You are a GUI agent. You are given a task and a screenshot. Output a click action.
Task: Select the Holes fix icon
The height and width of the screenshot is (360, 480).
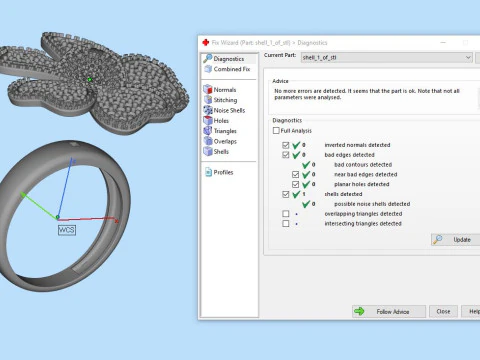pyautogui.click(x=208, y=120)
